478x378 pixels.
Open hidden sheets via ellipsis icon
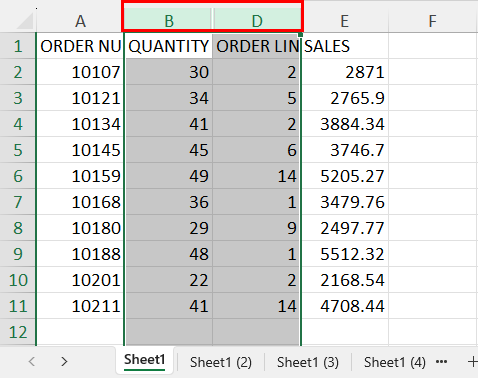point(441,362)
